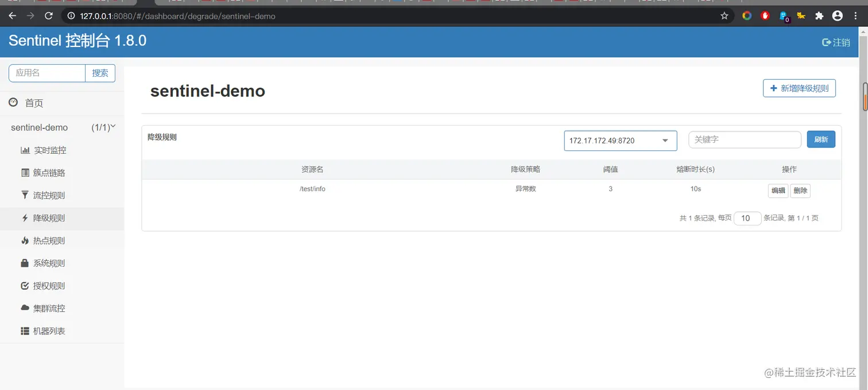This screenshot has width=868, height=390.
Task: Click the cloud icon beside 集群流控
Action: pos(25,308)
